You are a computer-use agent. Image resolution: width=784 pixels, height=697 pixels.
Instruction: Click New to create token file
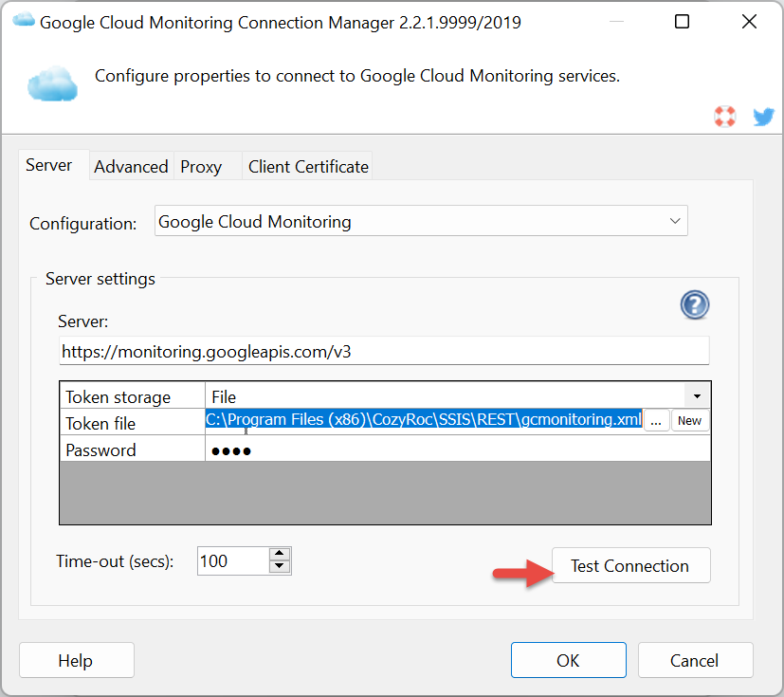coord(689,421)
